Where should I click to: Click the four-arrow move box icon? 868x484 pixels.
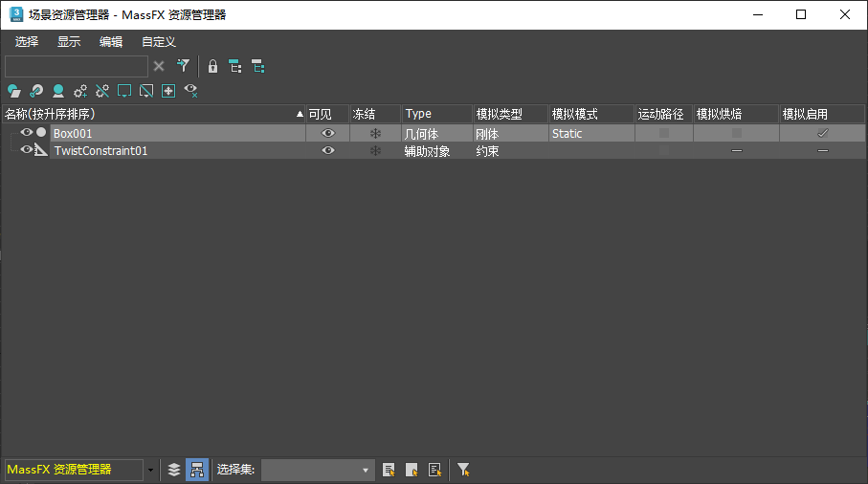[168, 91]
